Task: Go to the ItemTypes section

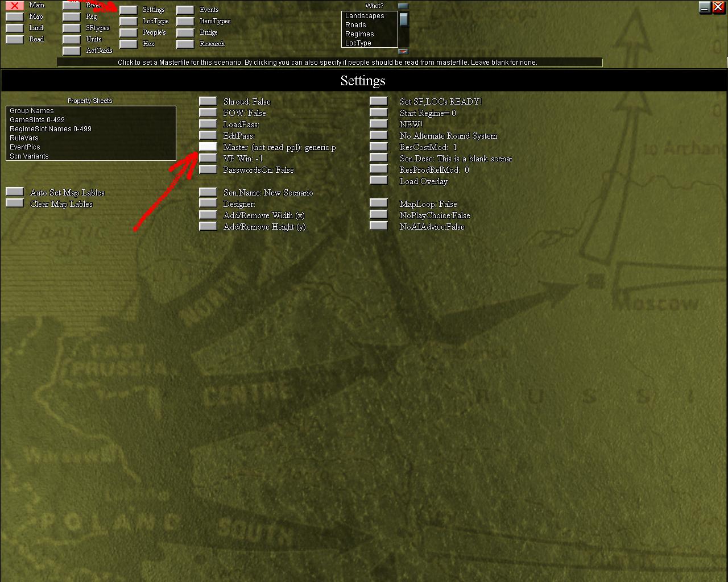Action: pyautogui.click(x=185, y=22)
